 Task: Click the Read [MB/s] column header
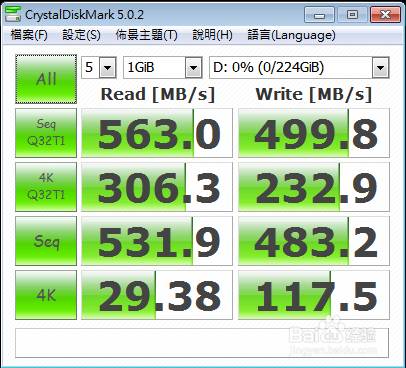pos(158,94)
